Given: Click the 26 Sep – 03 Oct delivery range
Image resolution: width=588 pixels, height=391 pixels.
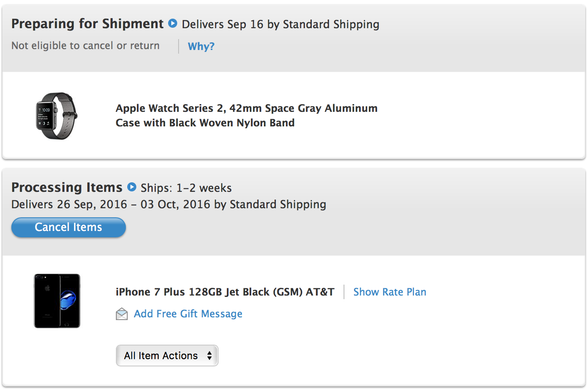Looking at the screenshot, I should [169, 205].
